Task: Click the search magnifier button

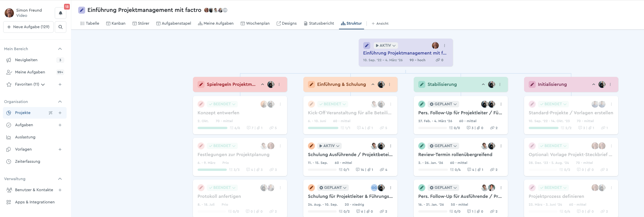Action: (x=61, y=27)
